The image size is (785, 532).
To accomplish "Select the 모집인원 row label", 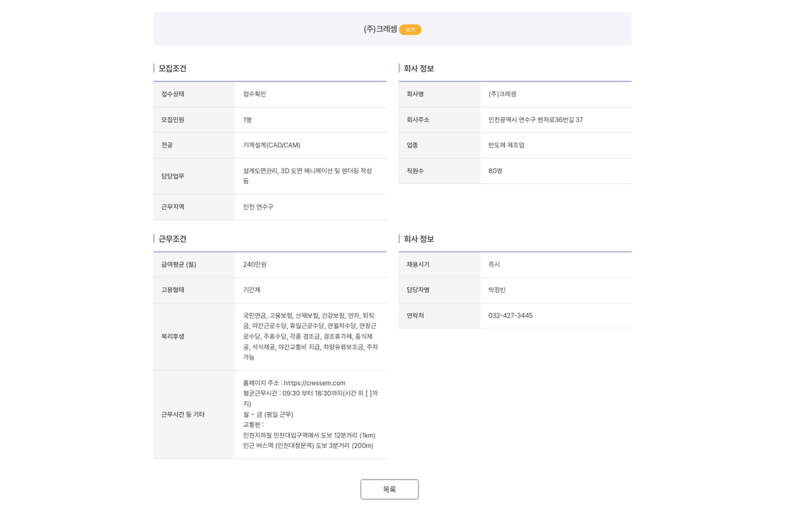I will pos(172,120).
